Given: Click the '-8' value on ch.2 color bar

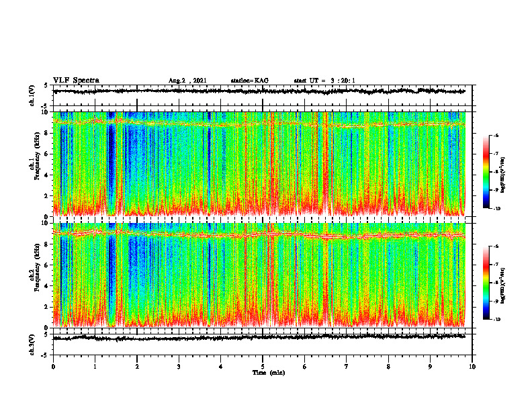Looking at the screenshot, I should (496, 283).
